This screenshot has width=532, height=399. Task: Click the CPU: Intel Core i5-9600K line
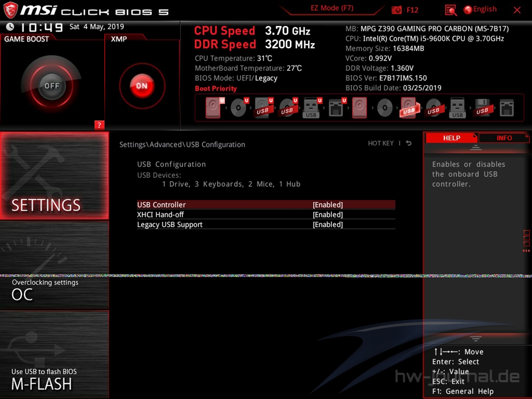[425, 39]
